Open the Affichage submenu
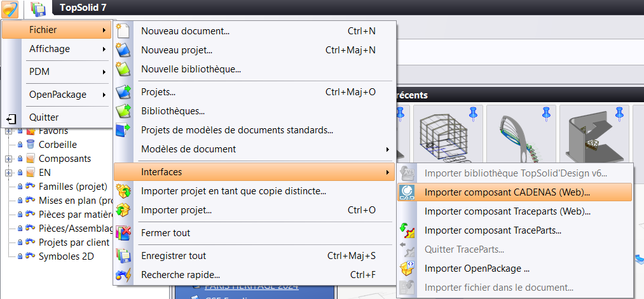Viewport: 644px width, 299px height. coord(57,49)
